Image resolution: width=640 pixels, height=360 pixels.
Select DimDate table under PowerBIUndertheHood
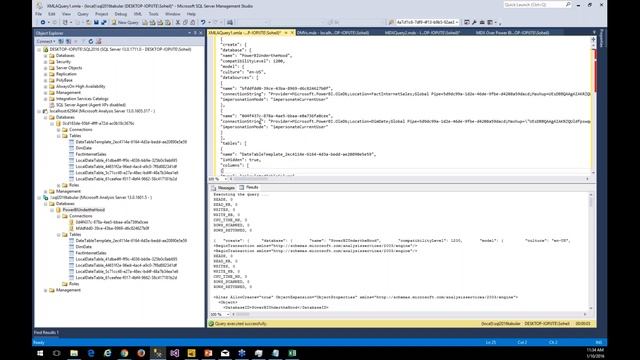click(84, 247)
